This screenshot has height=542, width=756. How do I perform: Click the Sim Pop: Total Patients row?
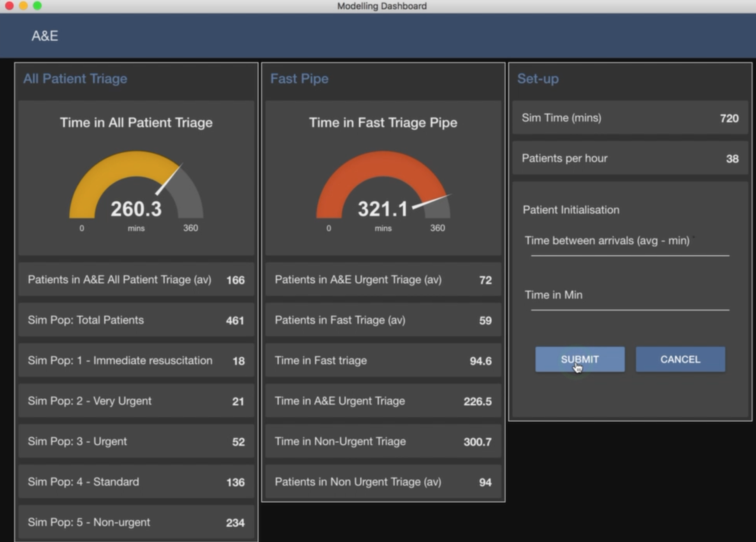click(136, 320)
